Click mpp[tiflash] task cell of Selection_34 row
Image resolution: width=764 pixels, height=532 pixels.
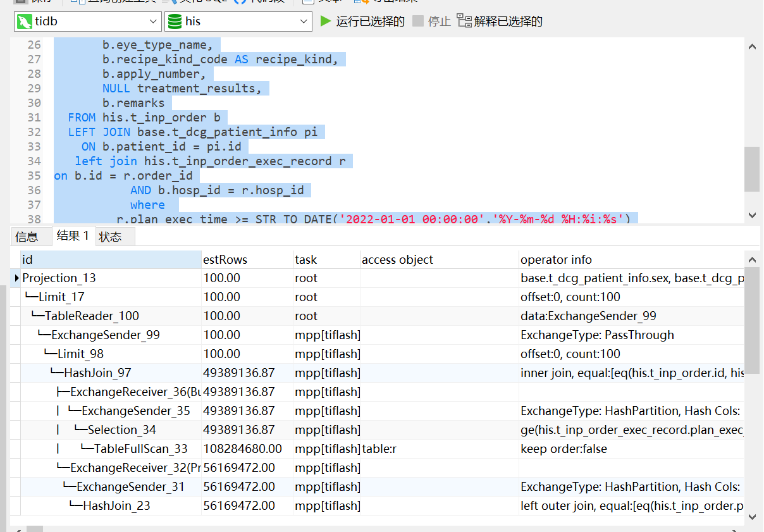pyautogui.click(x=327, y=430)
